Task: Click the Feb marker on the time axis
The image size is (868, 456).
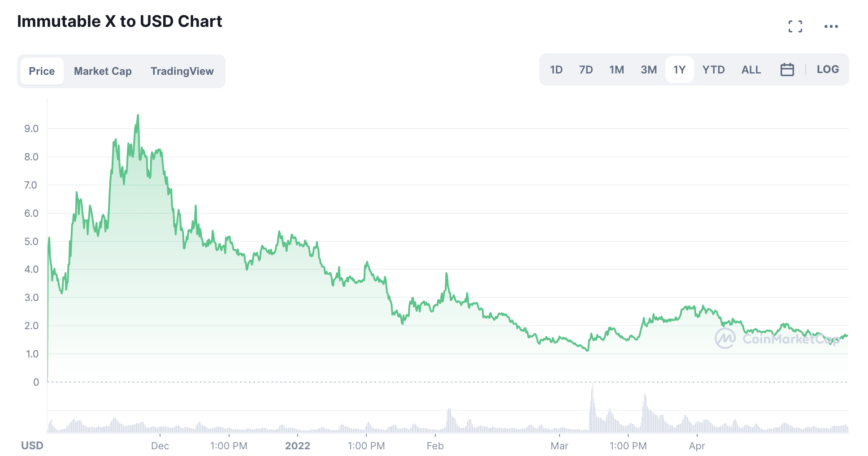Action: tap(435, 446)
